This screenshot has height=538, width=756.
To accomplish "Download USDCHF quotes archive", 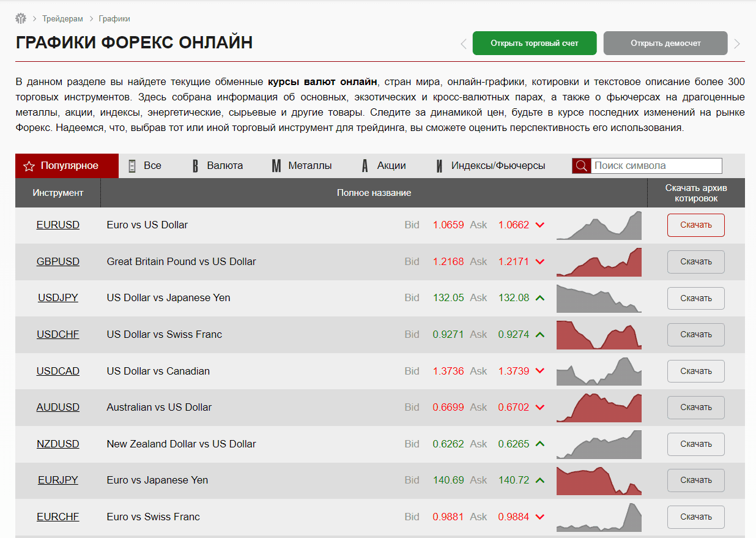I will coord(696,335).
